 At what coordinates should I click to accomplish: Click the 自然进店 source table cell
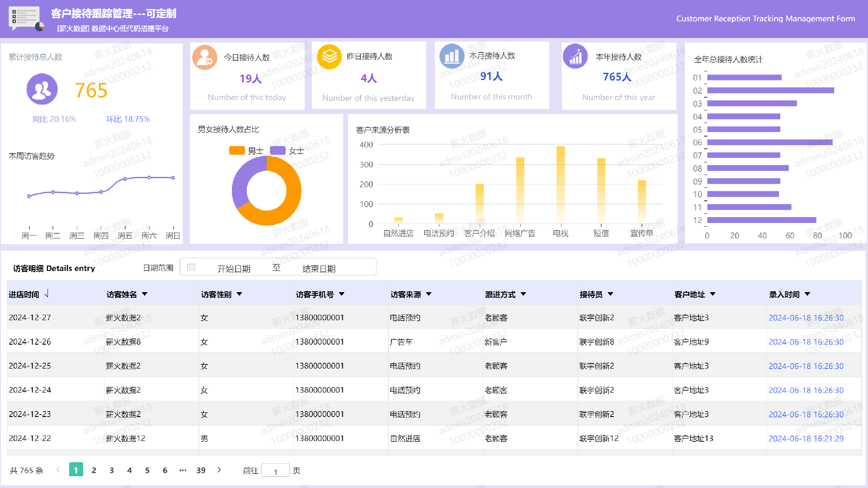click(x=405, y=438)
